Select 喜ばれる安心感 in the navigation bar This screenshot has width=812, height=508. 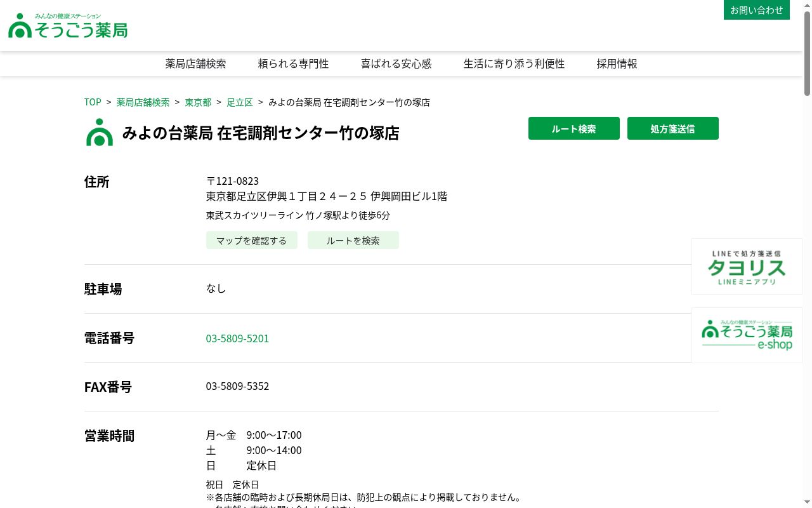coord(396,63)
